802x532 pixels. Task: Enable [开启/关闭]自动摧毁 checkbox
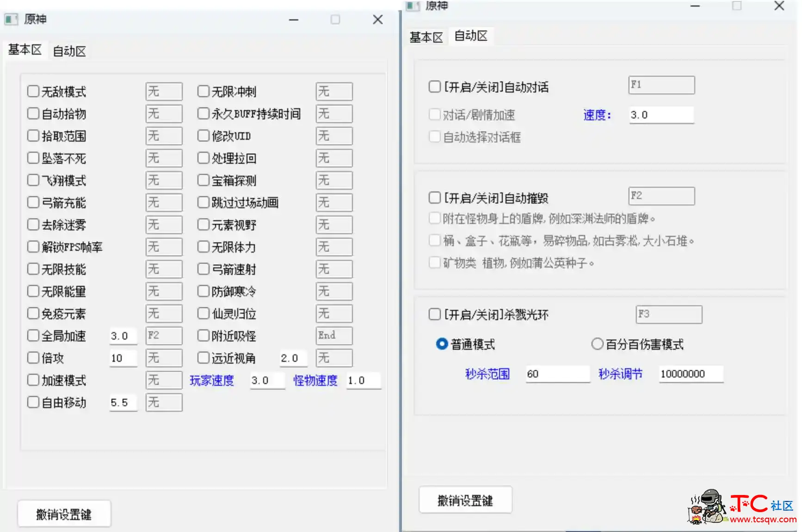[x=435, y=198]
